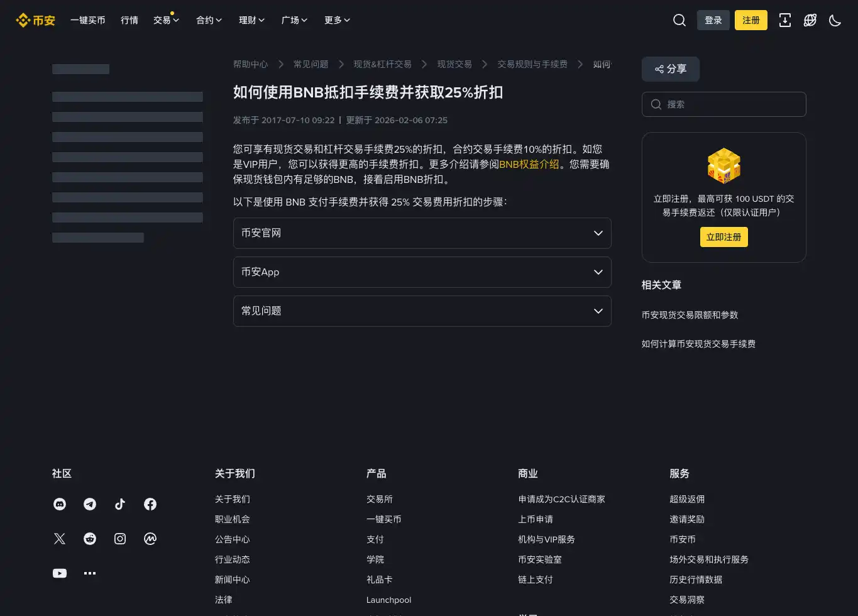858x616 pixels.
Task: Click the 登录 login button
Action: coord(713,20)
